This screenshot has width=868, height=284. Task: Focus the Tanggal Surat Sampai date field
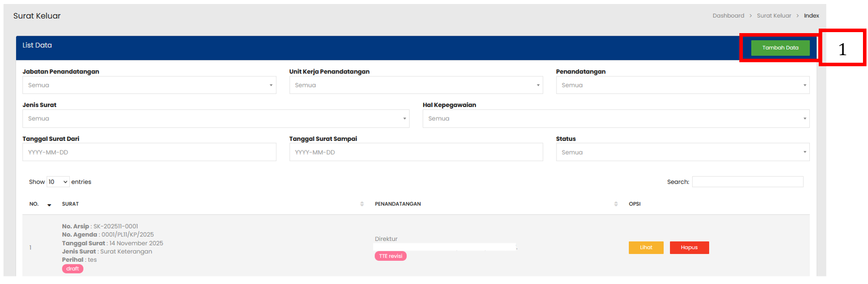pos(416,153)
